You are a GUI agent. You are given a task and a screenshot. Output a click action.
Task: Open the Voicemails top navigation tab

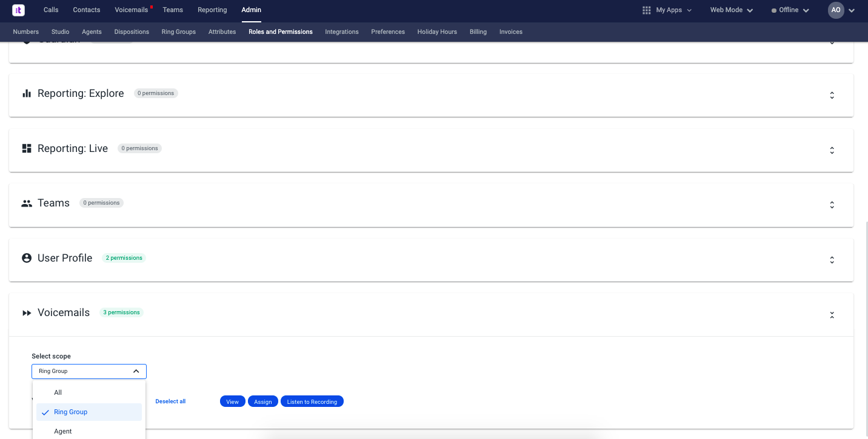pyautogui.click(x=132, y=10)
